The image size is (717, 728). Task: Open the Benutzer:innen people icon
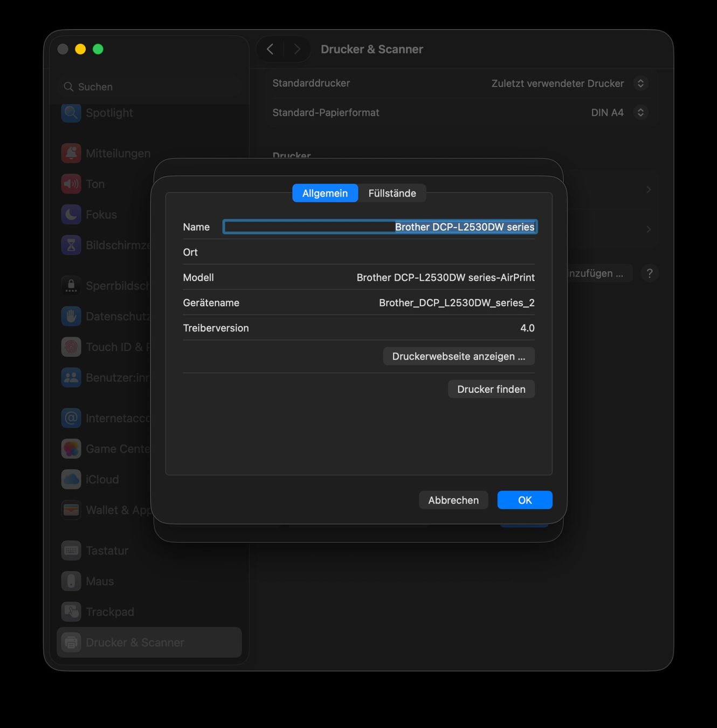(x=71, y=377)
